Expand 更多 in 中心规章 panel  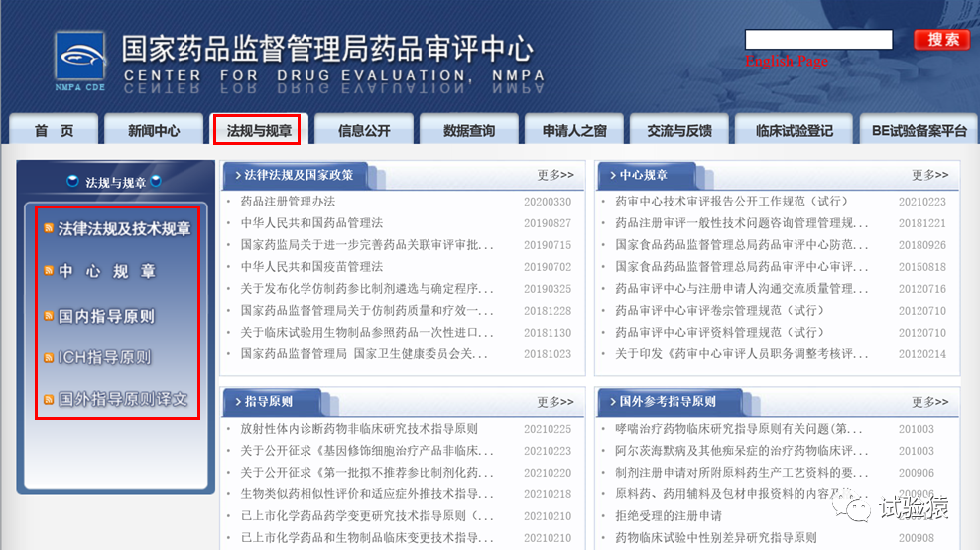(929, 175)
